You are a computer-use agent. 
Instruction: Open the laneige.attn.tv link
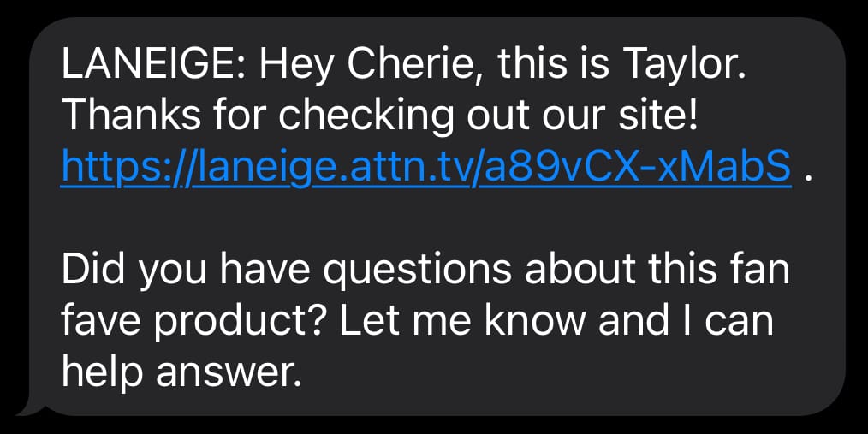coord(425,166)
